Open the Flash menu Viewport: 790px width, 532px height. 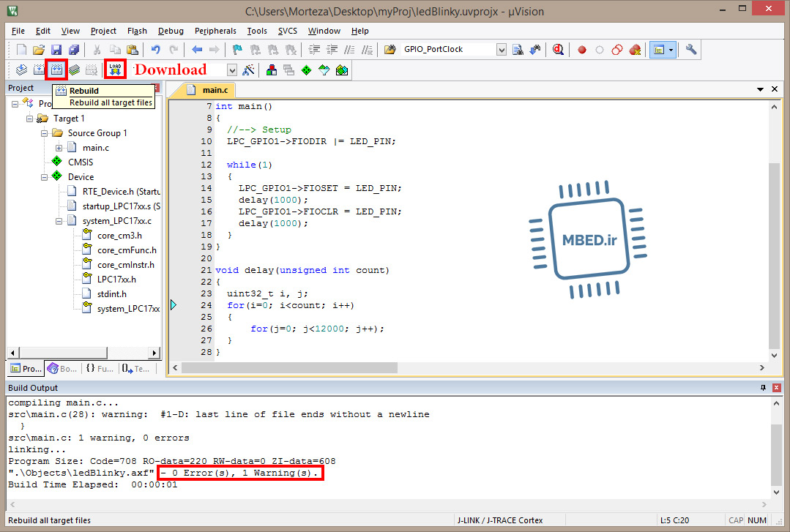pos(137,31)
